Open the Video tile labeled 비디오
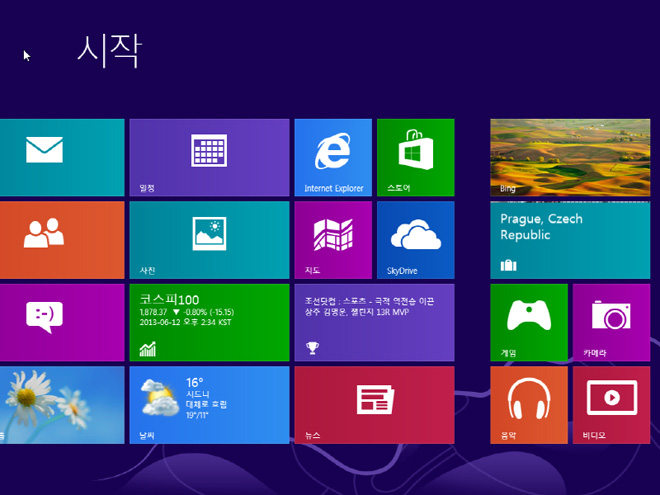Image resolution: width=660 pixels, height=495 pixels. [611, 405]
